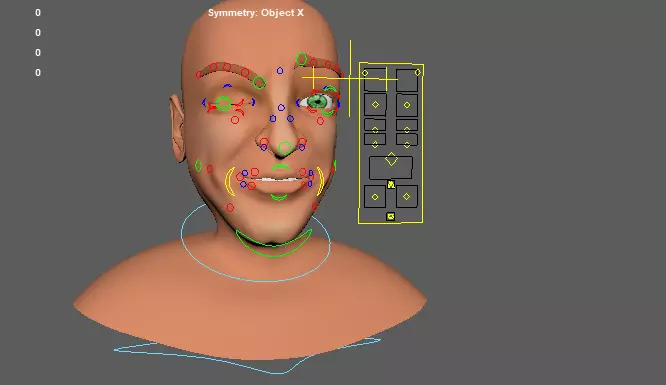Pick the red circle on the jawline
The width and height of the screenshot is (666, 385).
230,207
